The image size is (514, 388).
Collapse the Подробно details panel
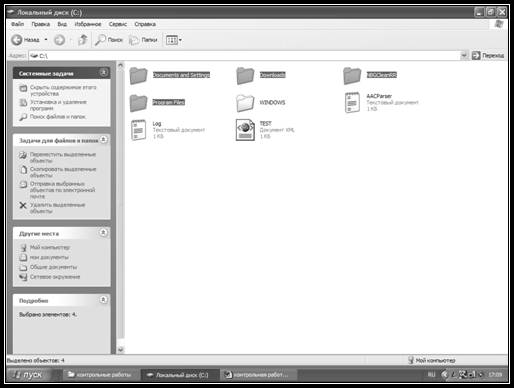(x=103, y=300)
